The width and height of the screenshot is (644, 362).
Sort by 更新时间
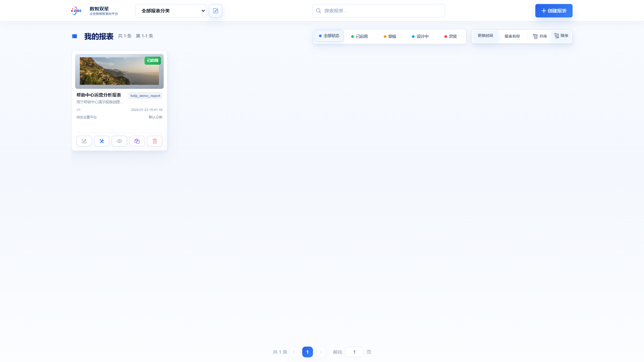click(485, 36)
